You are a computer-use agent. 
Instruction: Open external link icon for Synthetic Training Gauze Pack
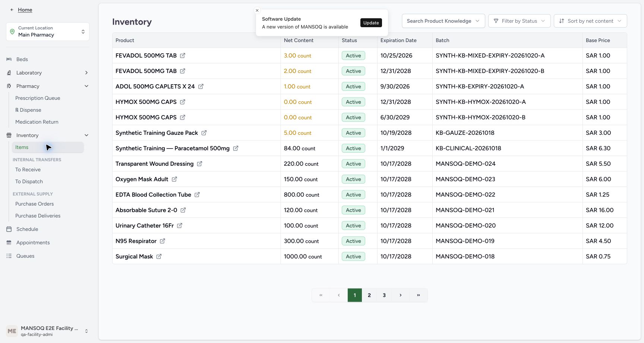[204, 133]
